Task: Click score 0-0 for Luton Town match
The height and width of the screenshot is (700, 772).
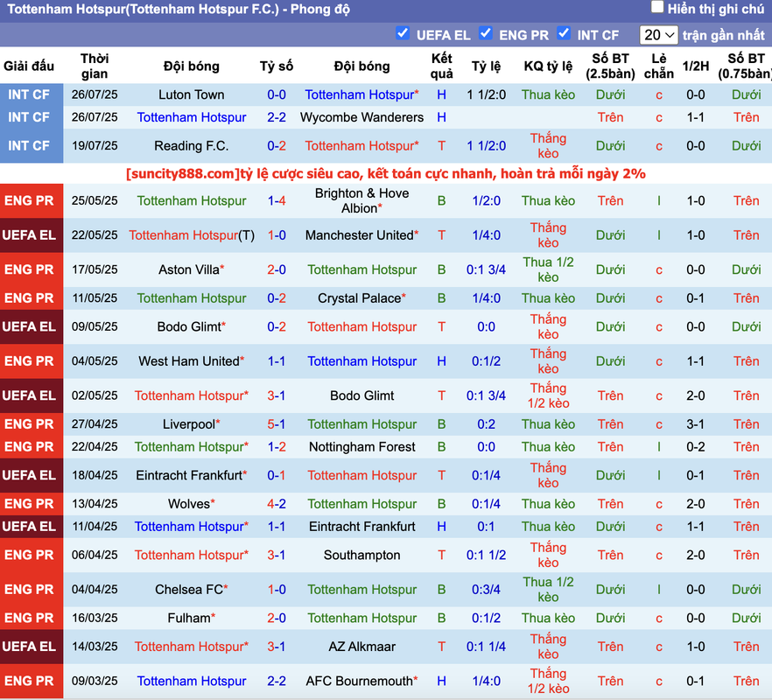Action: pyautogui.click(x=277, y=94)
